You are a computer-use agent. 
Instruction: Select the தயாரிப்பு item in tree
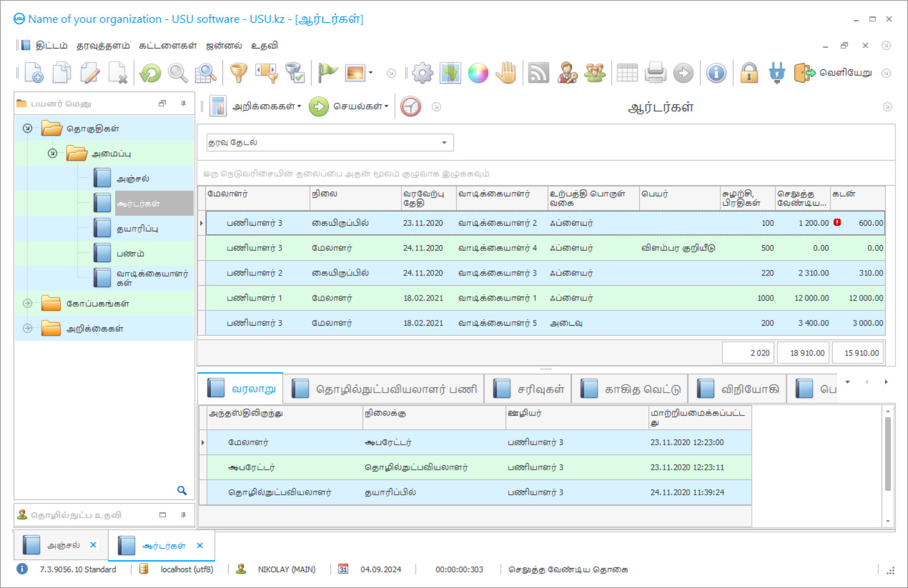point(137,229)
